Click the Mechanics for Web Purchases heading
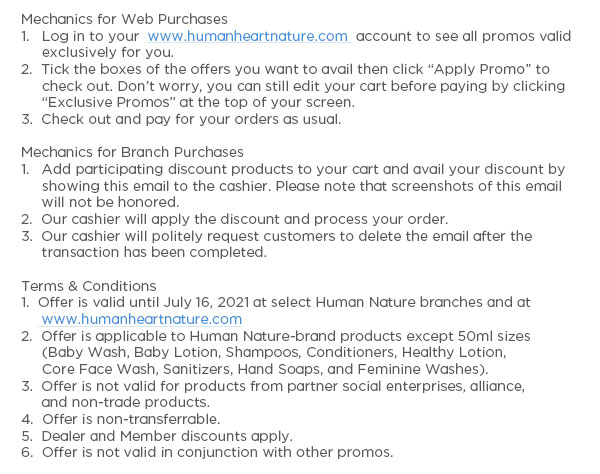This screenshot has width=600, height=474. click(x=124, y=19)
